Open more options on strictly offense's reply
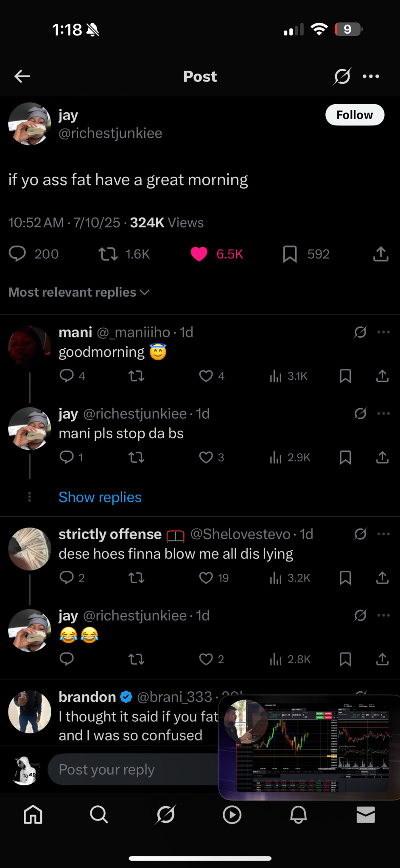 (383, 534)
